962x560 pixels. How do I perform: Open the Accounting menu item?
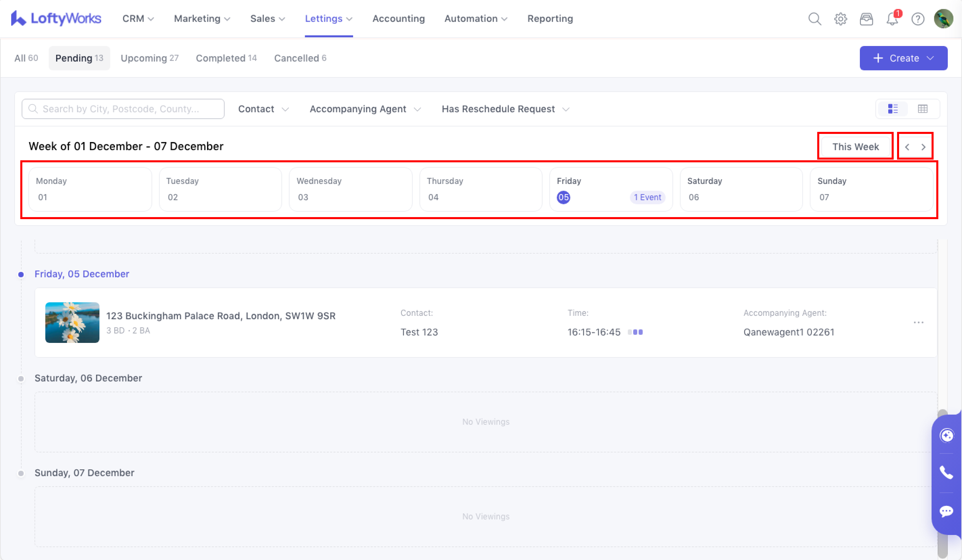pos(398,19)
